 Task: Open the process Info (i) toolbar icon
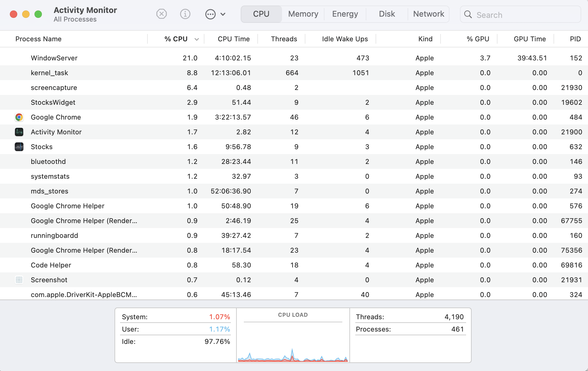(x=185, y=14)
